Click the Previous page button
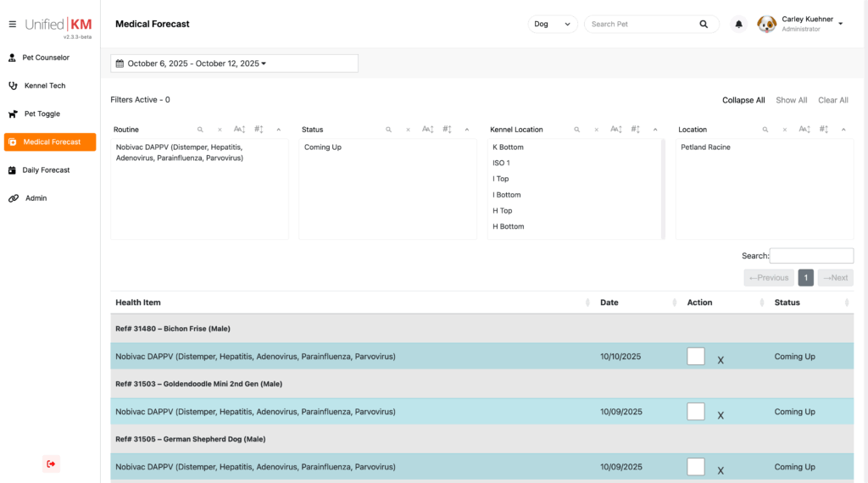This screenshot has width=868, height=483. pyautogui.click(x=769, y=278)
